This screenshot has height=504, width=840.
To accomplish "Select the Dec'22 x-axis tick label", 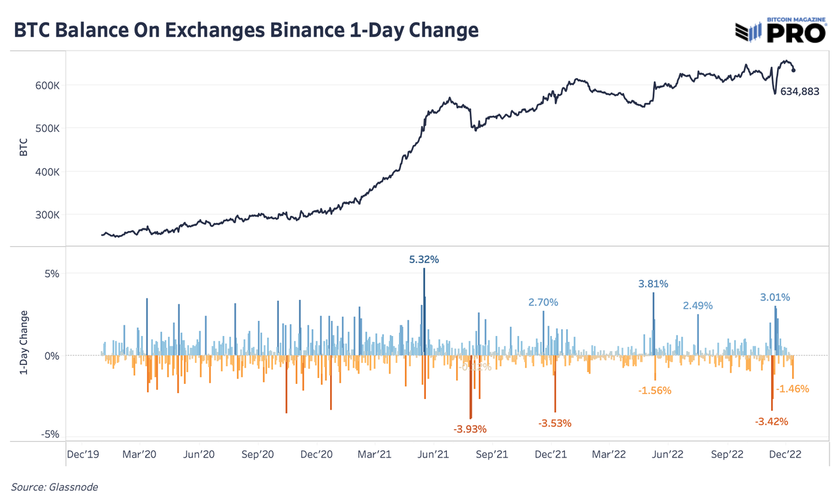I will 785,454.
